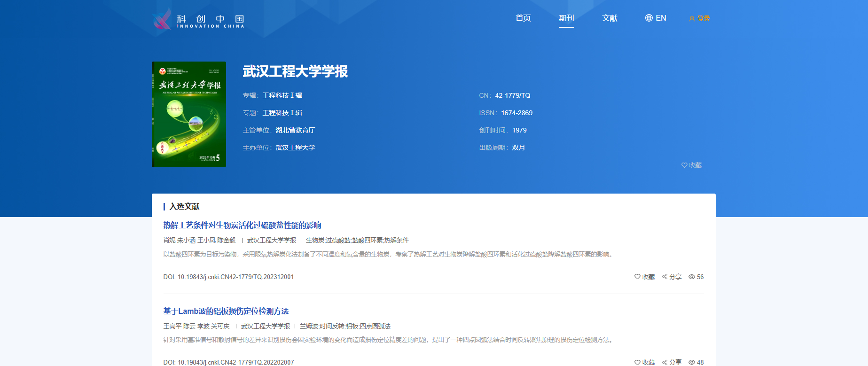Share the first article via 分享 icon
Image resolution: width=868 pixels, height=366 pixels.
(x=665, y=277)
